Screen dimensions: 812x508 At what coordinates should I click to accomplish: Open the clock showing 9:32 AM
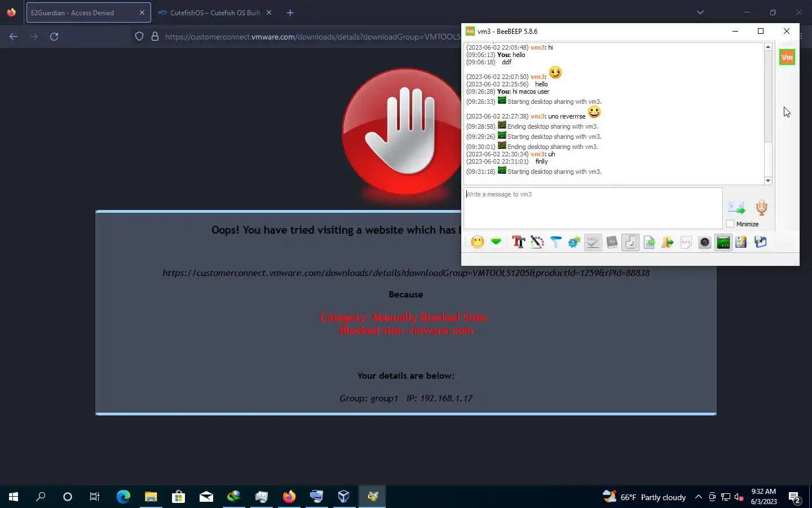tap(764, 497)
